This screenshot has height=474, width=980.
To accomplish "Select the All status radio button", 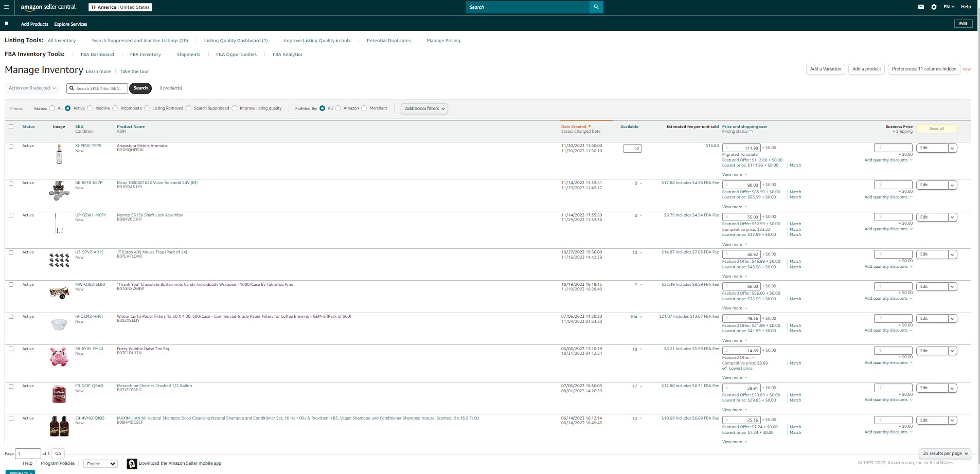I will click(52, 108).
